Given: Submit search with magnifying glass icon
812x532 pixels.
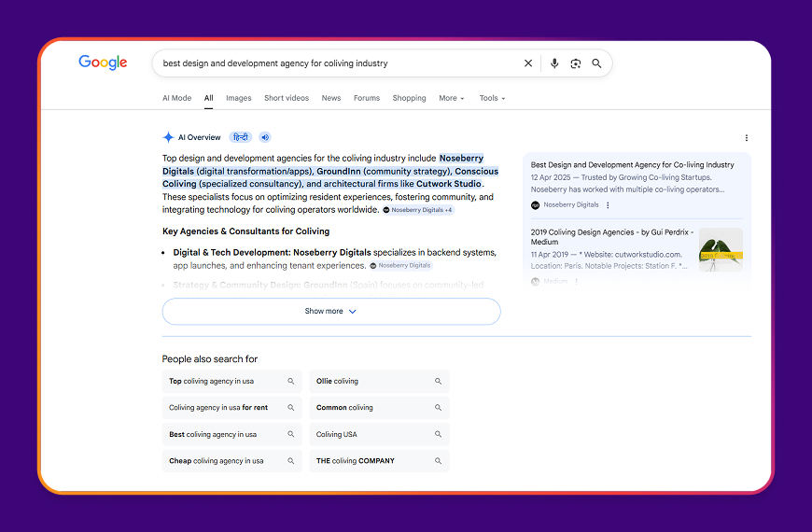Looking at the screenshot, I should (x=596, y=63).
